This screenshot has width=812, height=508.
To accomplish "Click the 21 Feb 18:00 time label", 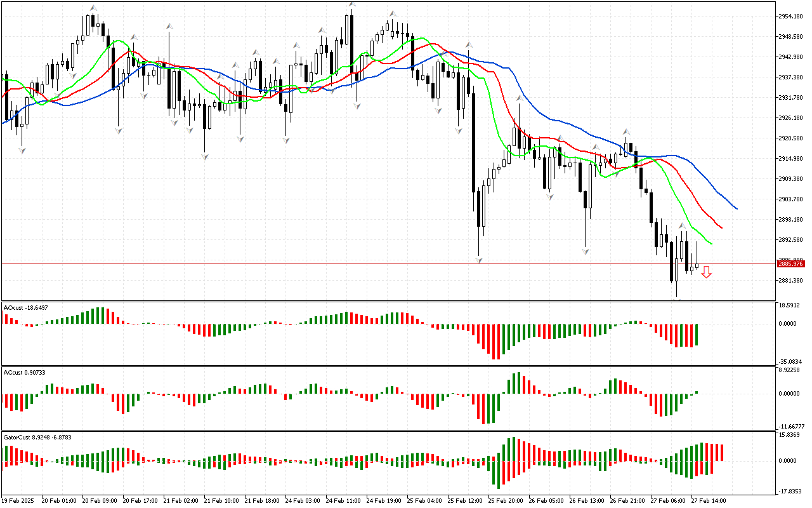I will point(262,500).
